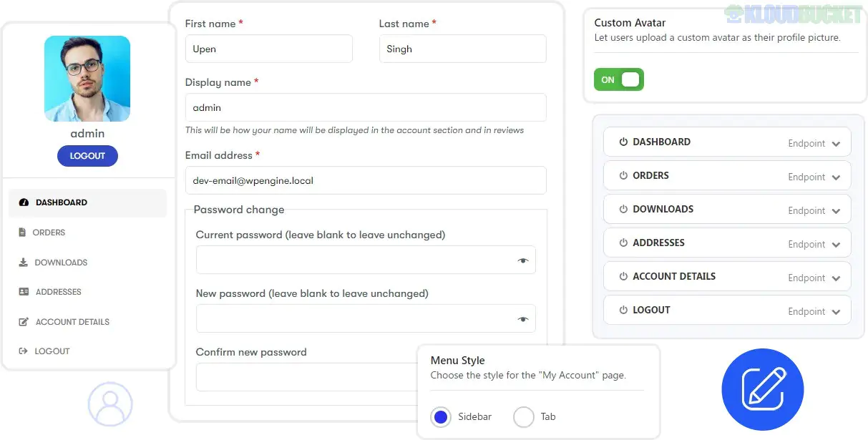Open the ACCOUNT DETAILS sidebar menu item
Viewport: 868px width, 440px height.
[72, 321]
